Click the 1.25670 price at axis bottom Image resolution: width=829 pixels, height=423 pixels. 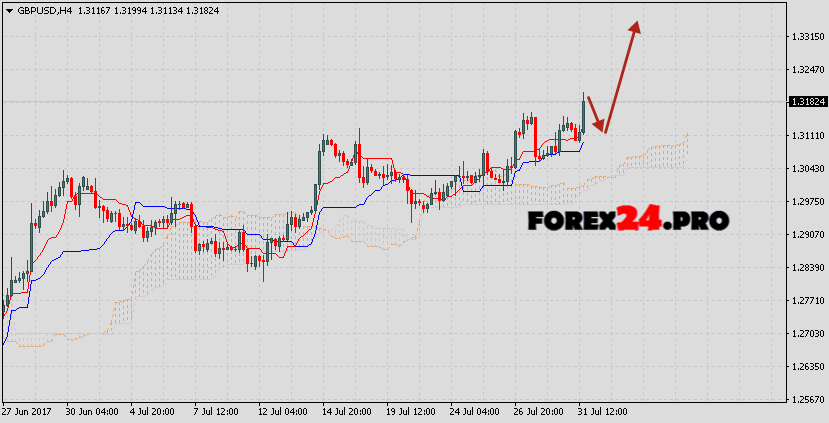coord(806,399)
